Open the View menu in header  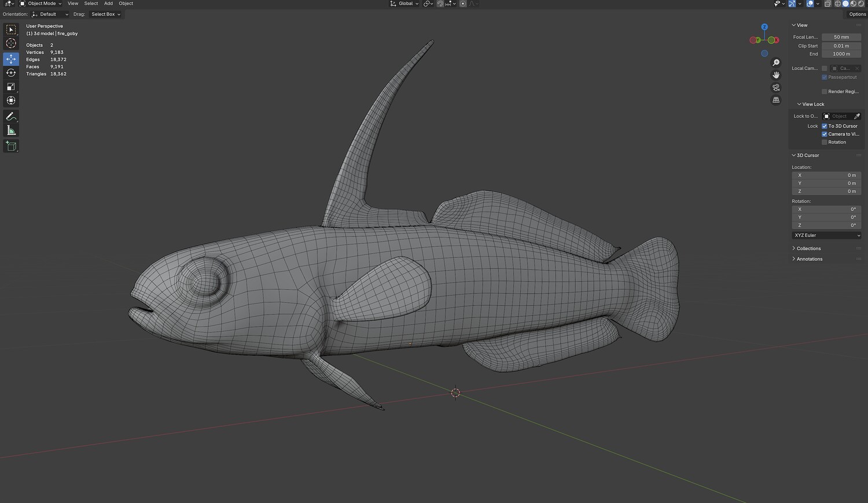coord(73,3)
